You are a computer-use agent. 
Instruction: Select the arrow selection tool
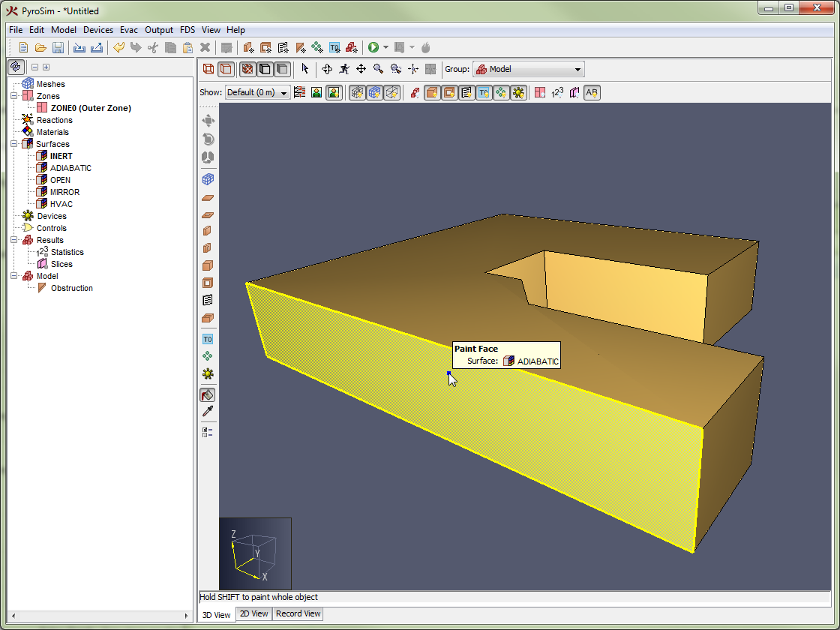coord(305,69)
